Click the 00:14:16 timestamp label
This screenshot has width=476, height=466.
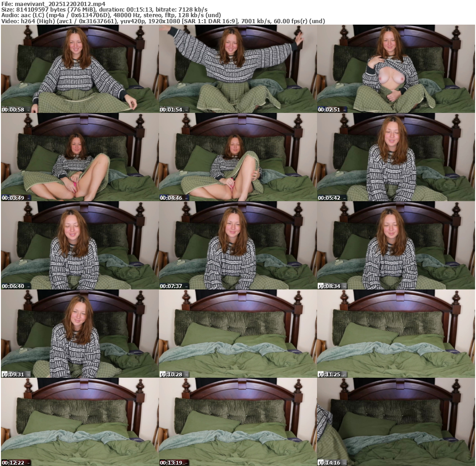point(329,463)
